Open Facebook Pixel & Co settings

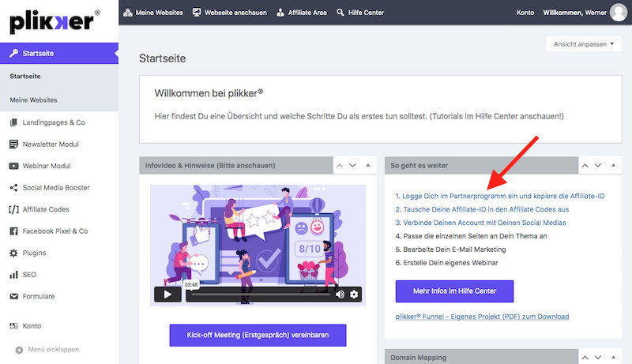point(55,231)
